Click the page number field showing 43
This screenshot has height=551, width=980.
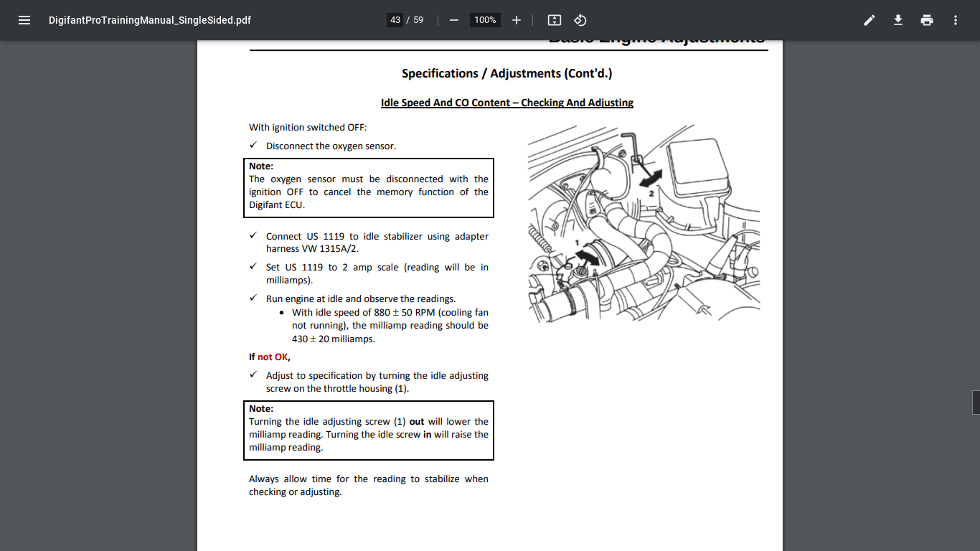(x=395, y=20)
